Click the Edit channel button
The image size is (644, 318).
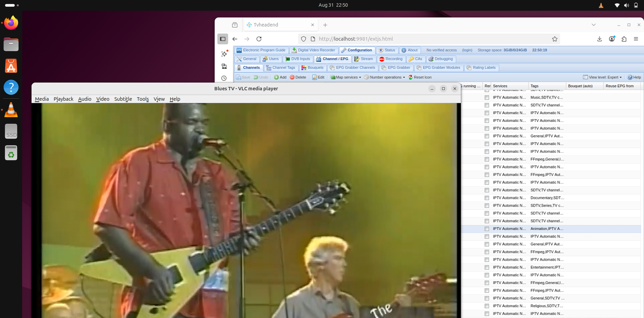318,77
